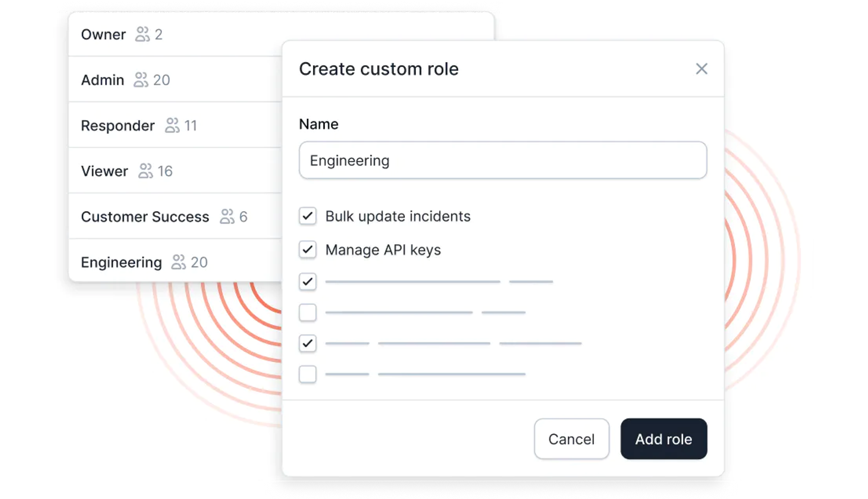Uncheck Manage API keys permission
The height and width of the screenshot is (499, 868).
coord(307,250)
